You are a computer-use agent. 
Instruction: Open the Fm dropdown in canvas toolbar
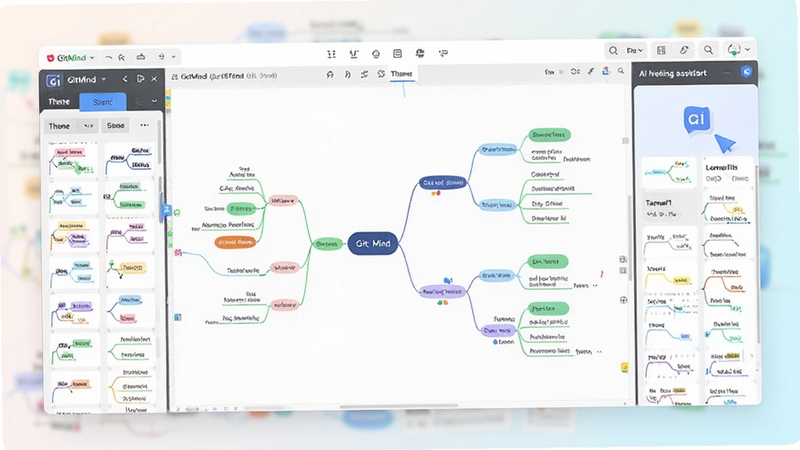pyautogui.click(x=554, y=72)
